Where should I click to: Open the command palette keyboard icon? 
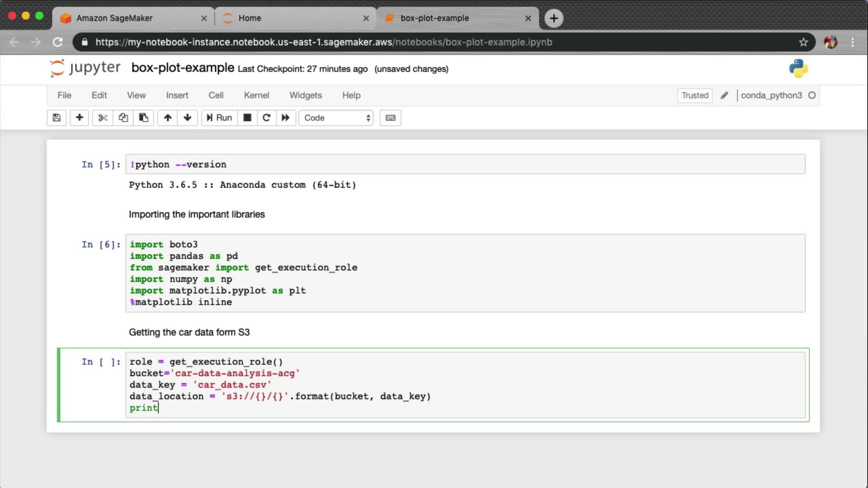(390, 118)
